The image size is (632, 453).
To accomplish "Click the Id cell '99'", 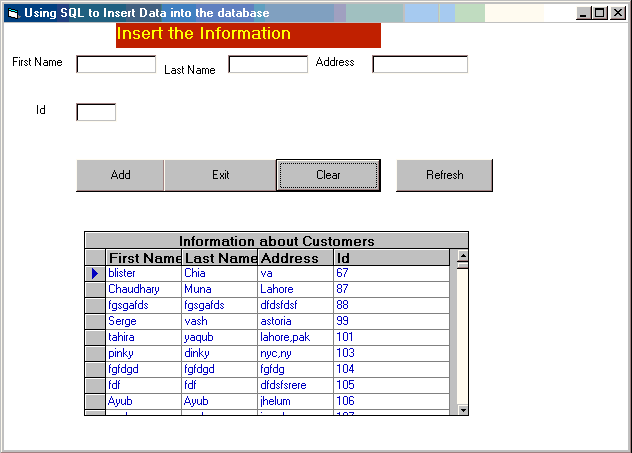I will [x=391, y=322].
